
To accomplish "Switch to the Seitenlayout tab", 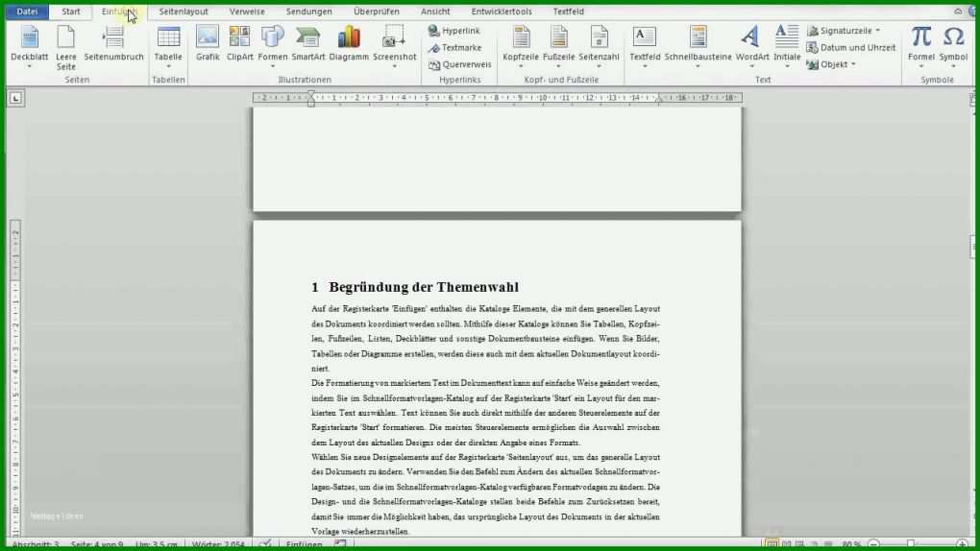I will coord(184,12).
